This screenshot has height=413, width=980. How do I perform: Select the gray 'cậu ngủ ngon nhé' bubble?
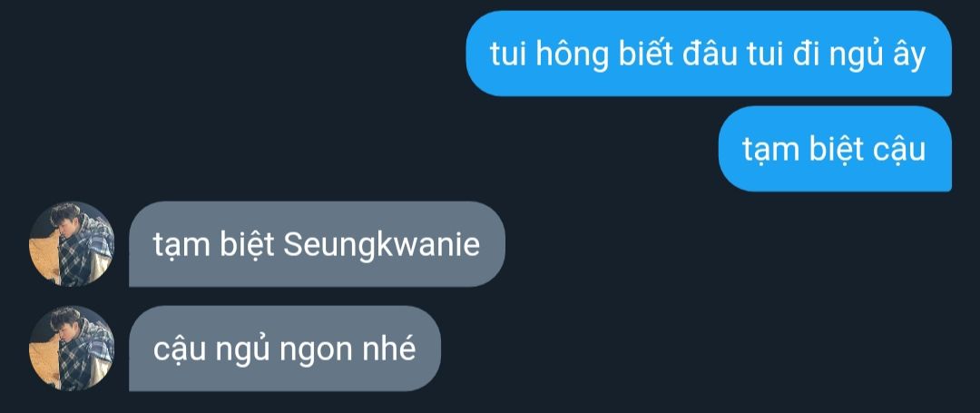tap(285, 349)
